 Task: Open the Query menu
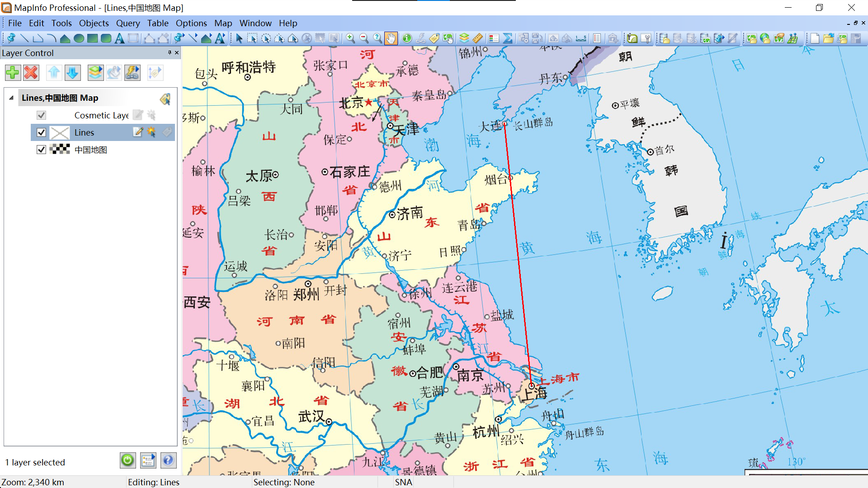[x=127, y=23]
